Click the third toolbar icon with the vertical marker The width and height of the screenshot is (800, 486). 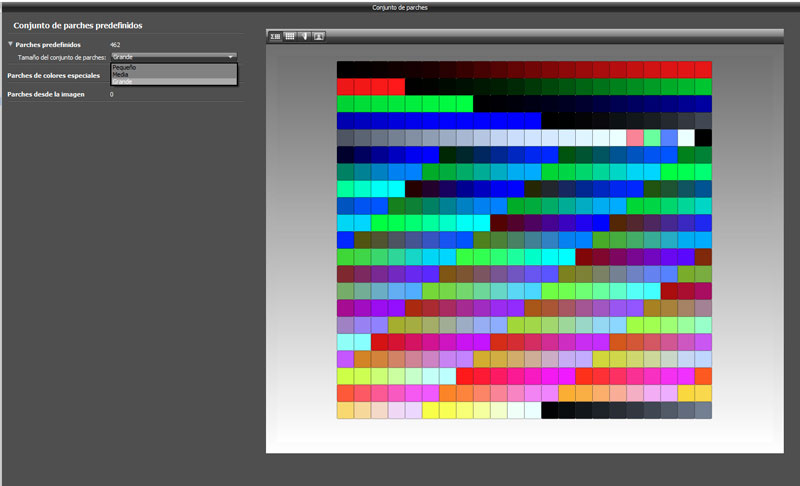[304, 35]
